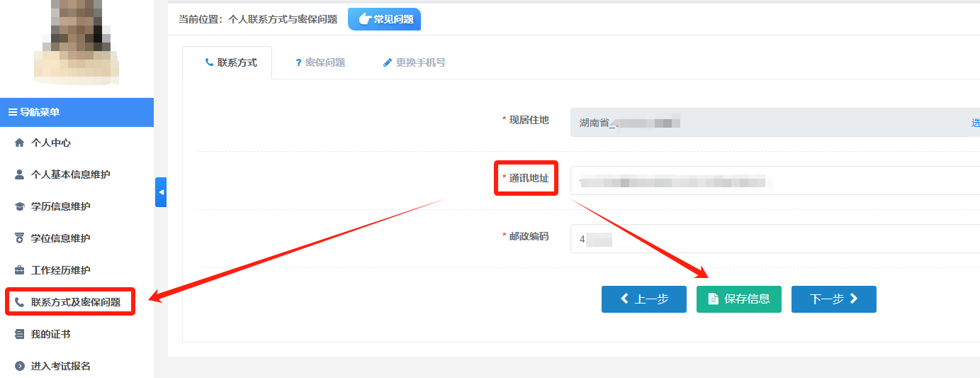
Task: Open the 常见问题 help button
Action: coord(385,19)
